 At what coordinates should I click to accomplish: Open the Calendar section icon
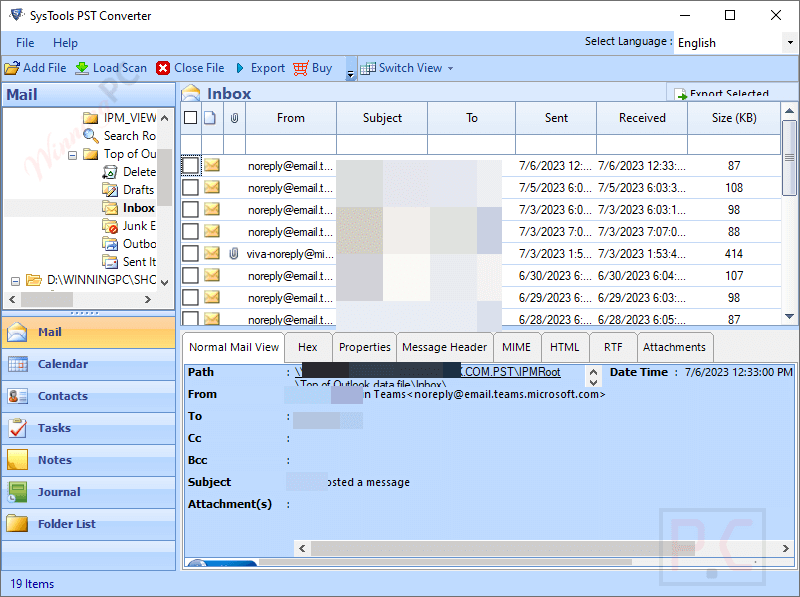click(x=18, y=364)
